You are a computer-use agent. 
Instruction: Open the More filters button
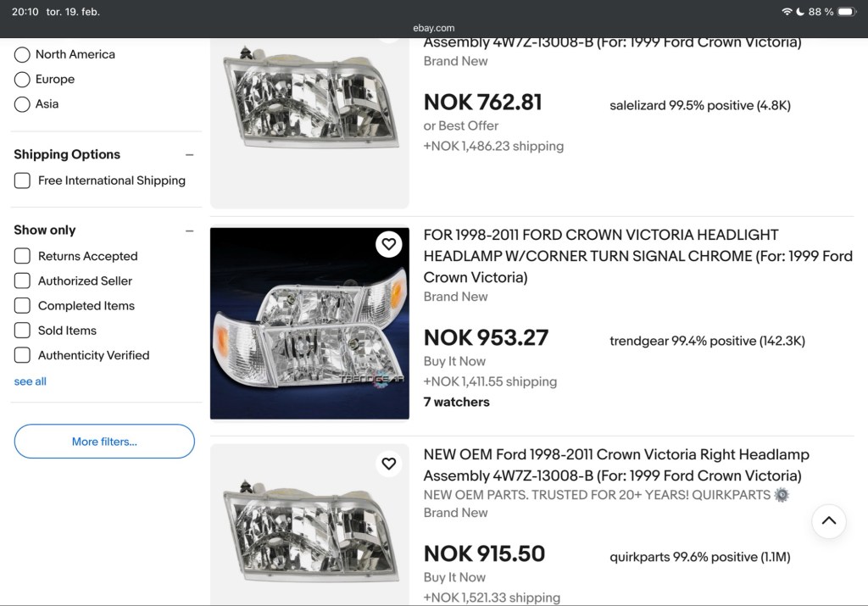point(104,442)
